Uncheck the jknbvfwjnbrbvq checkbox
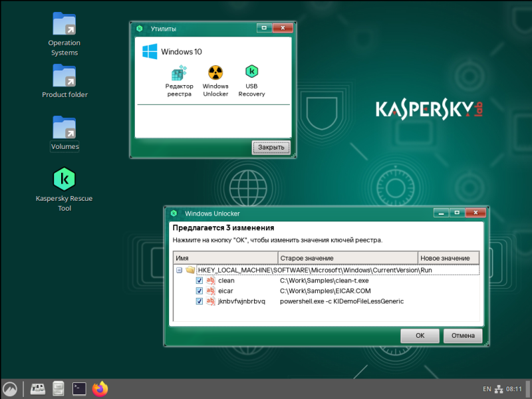Image resolution: width=532 pixels, height=399 pixels. 199,301
